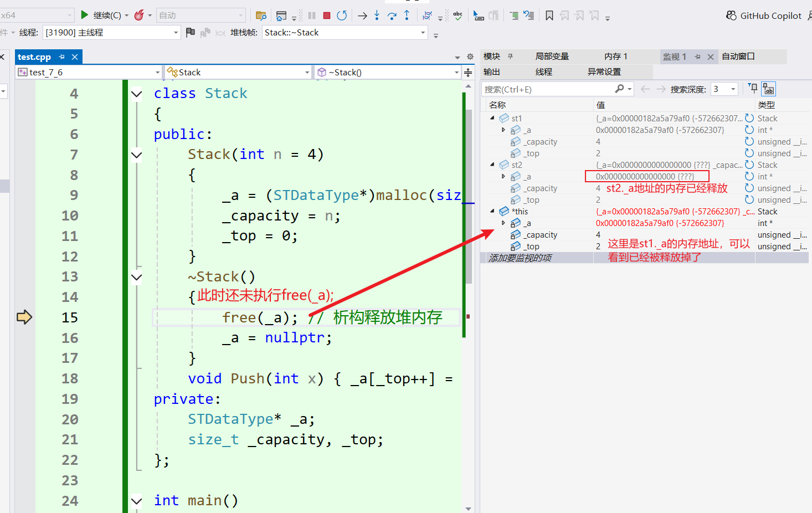
Task: Open the test_7_6 project scope dropdown
Action: coord(89,72)
